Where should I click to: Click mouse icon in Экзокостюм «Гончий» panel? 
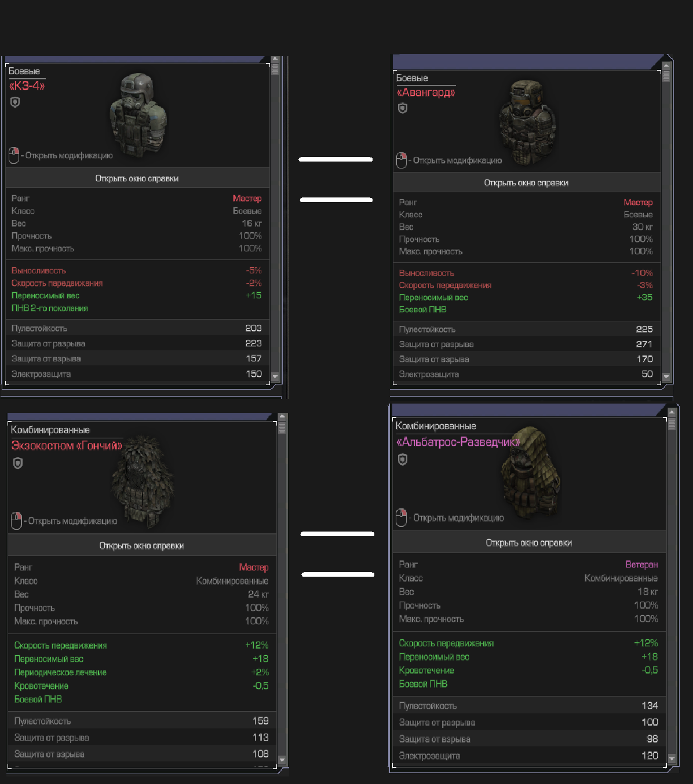[x=16, y=521]
